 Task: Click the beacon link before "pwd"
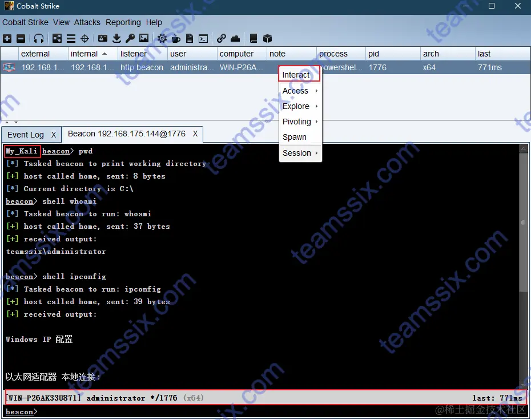pyautogui.click(x=55, y=151)
